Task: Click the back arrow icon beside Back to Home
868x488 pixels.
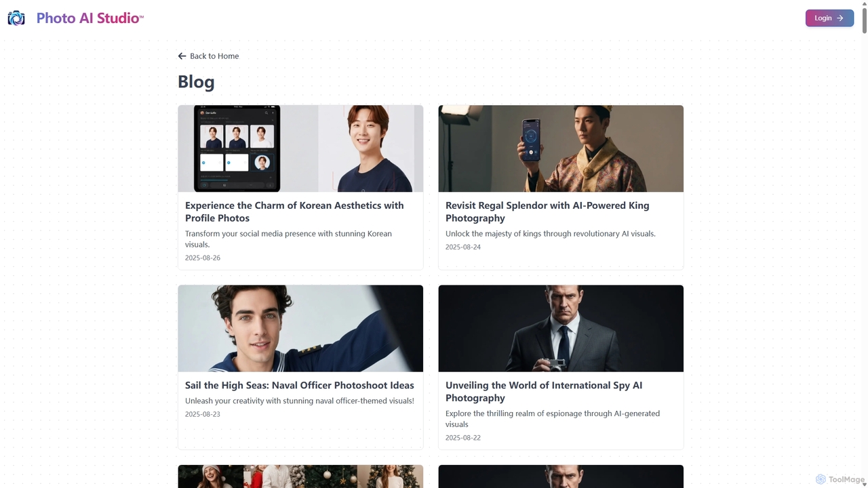Action: coord(182,56)
